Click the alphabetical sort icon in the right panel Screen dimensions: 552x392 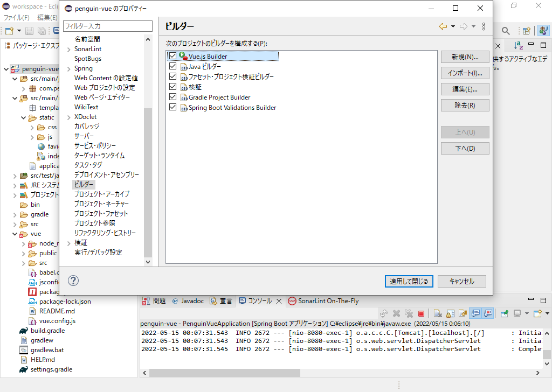(519, 45)
